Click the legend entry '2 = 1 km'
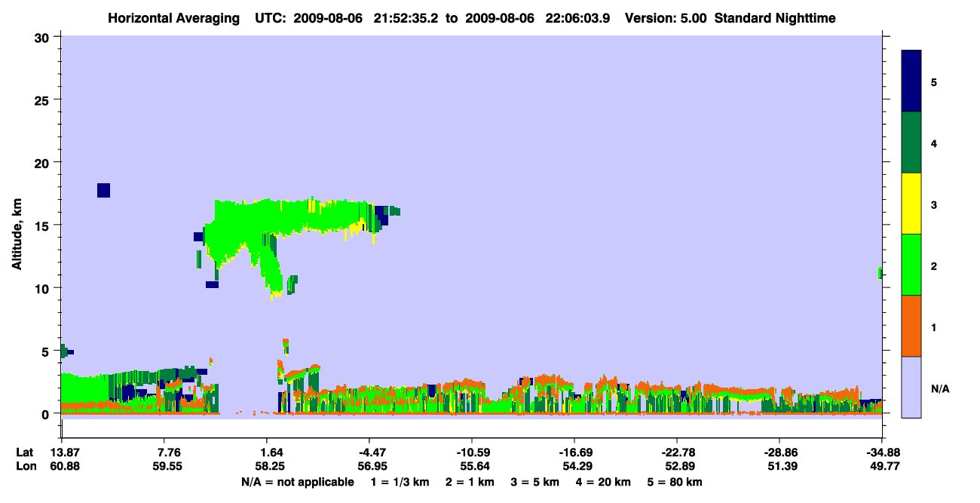980x503 pixels. [470, 482]
